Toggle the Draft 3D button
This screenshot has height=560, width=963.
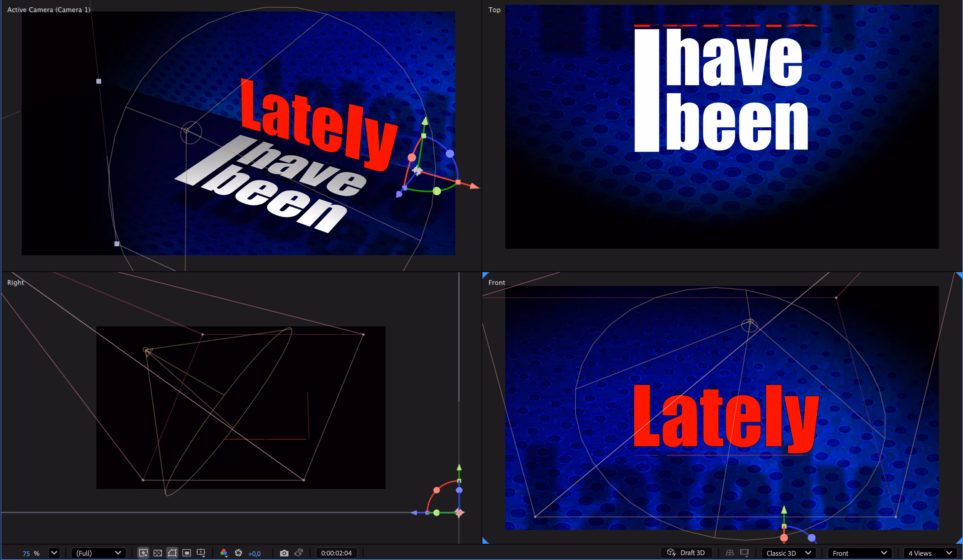tap(686, 553)
